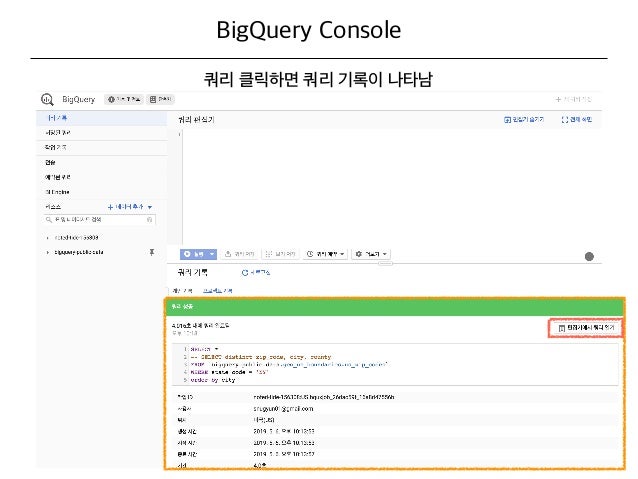Click the Query editor heading
The width and height of the screenshot is (638, 479).
click(x=196, y=120)
